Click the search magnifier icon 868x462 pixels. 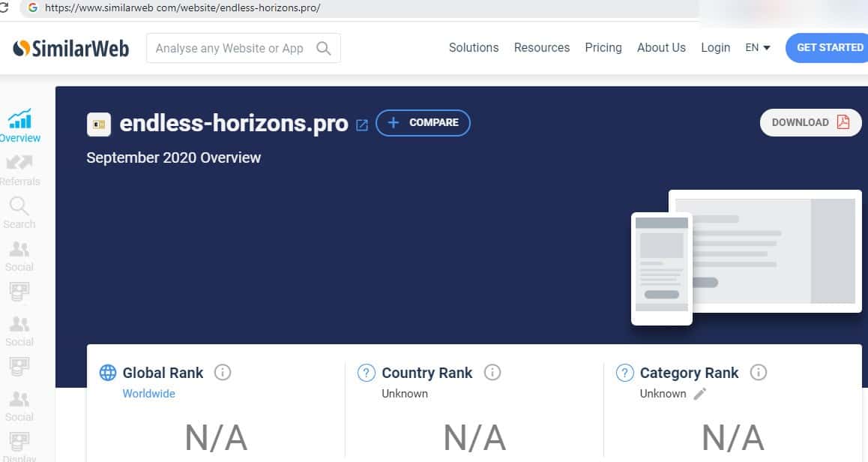tap(323, 48)
